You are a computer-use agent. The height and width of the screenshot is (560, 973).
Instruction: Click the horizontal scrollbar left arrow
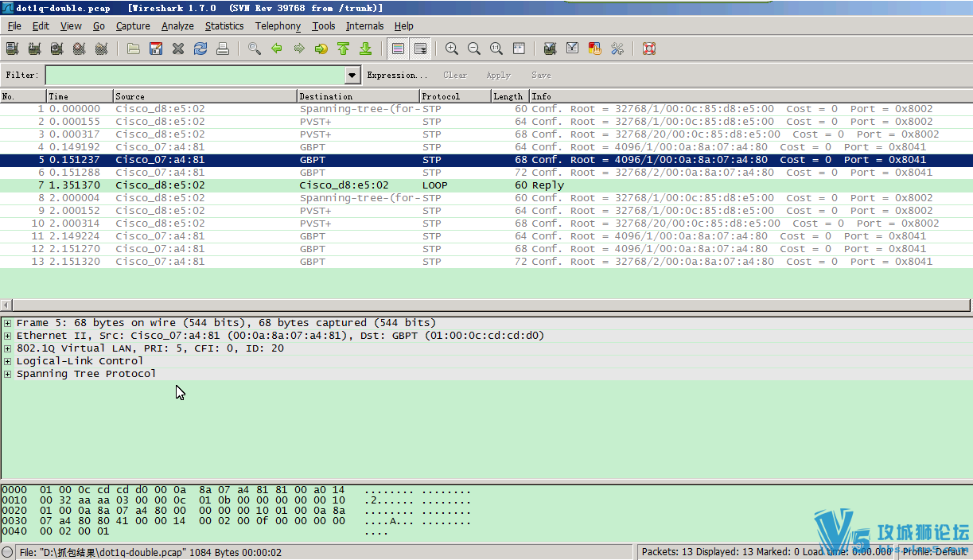click(6, 305)
